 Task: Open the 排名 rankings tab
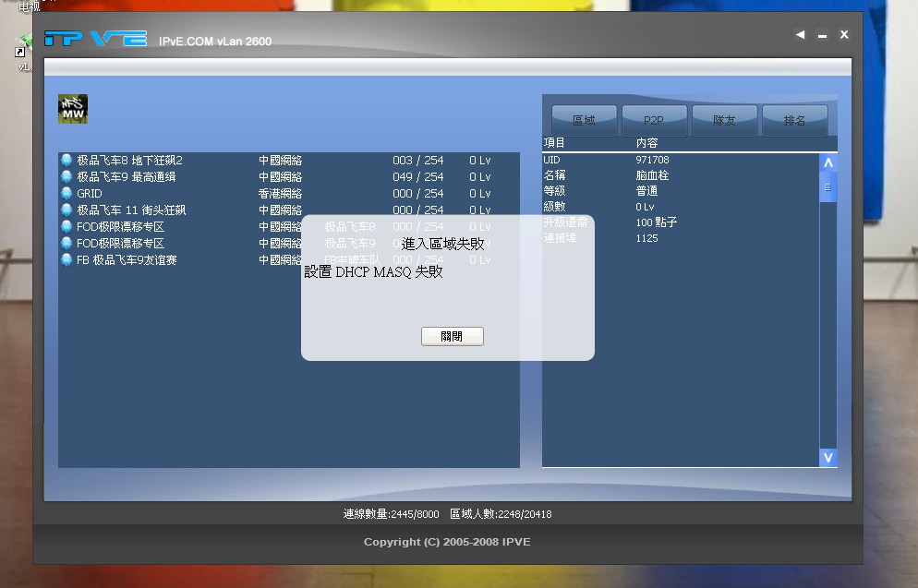(795, 120)
